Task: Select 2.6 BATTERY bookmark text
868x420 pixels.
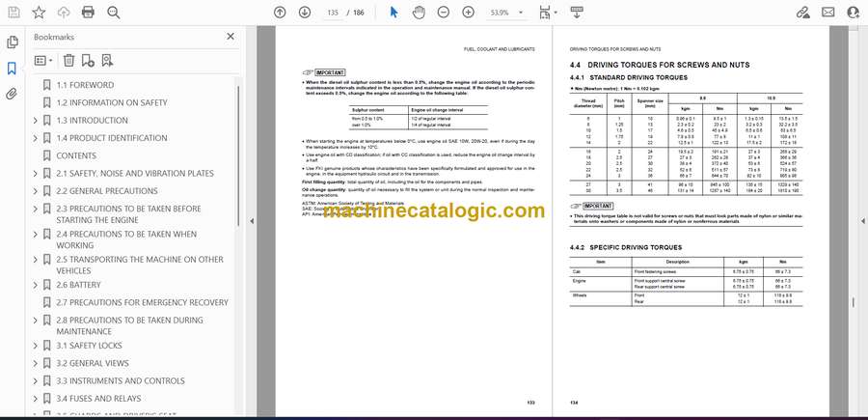Action: point(78,285)
